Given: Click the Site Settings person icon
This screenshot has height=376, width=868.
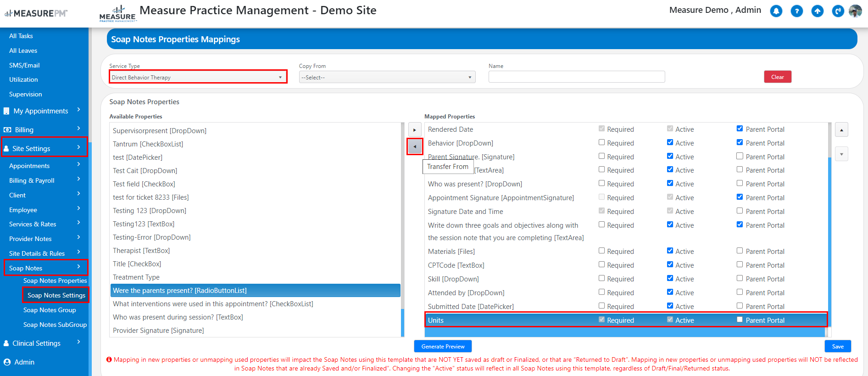Looking at the screenshot, I should click(x=6, y=149).
